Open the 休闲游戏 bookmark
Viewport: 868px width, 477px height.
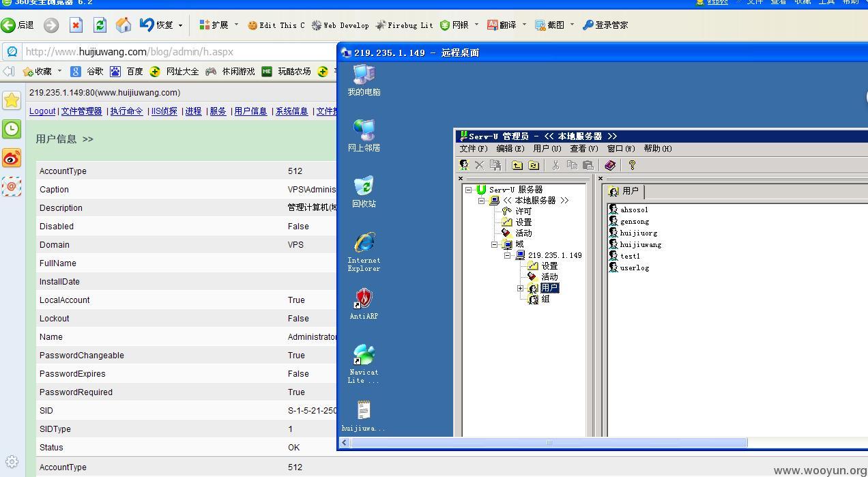coord(231,72)
